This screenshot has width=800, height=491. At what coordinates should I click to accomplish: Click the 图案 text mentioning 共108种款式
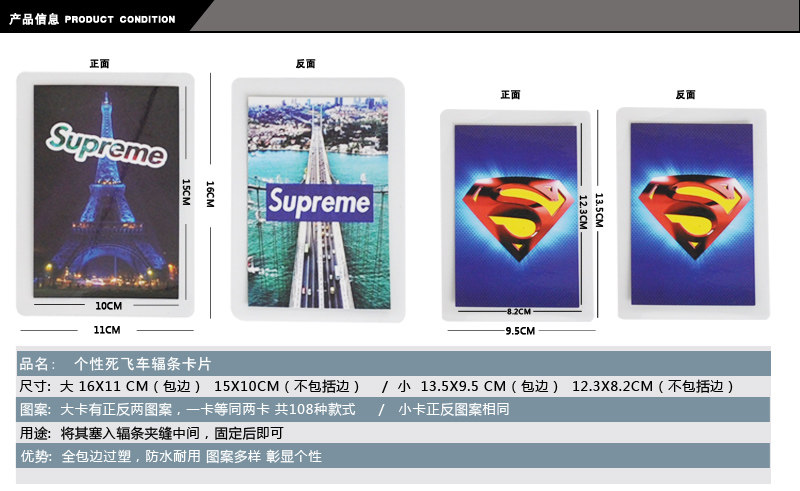click(x=208, y=409)
